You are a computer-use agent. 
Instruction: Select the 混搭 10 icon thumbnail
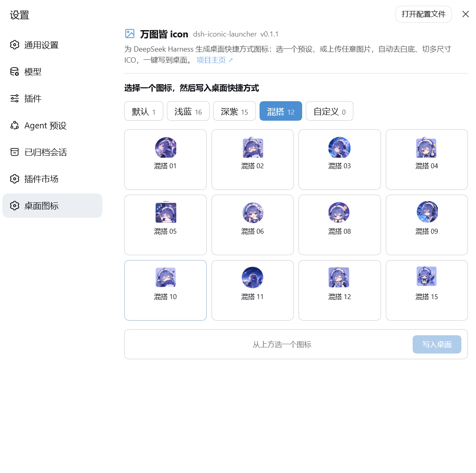(x=165, y=278)
